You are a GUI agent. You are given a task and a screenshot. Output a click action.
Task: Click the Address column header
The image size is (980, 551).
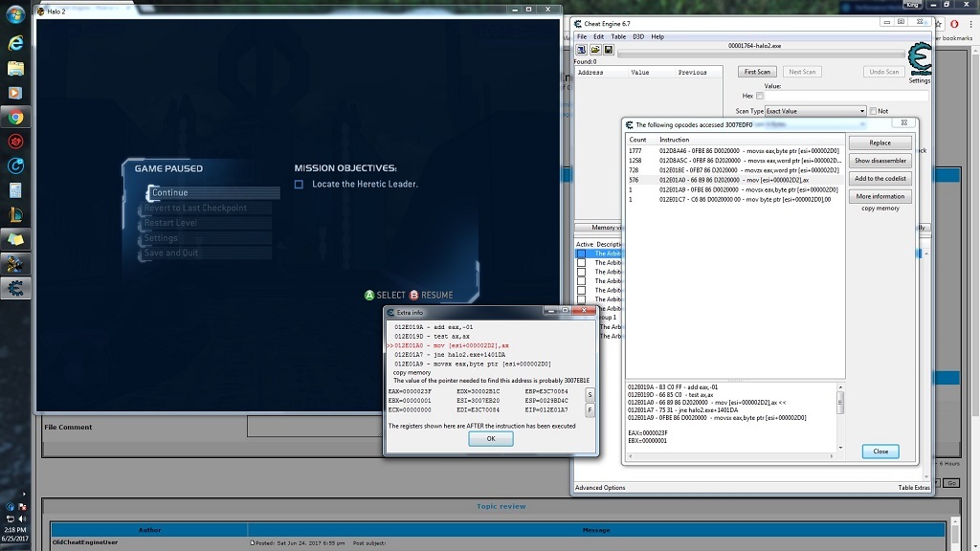click(590, 73)
